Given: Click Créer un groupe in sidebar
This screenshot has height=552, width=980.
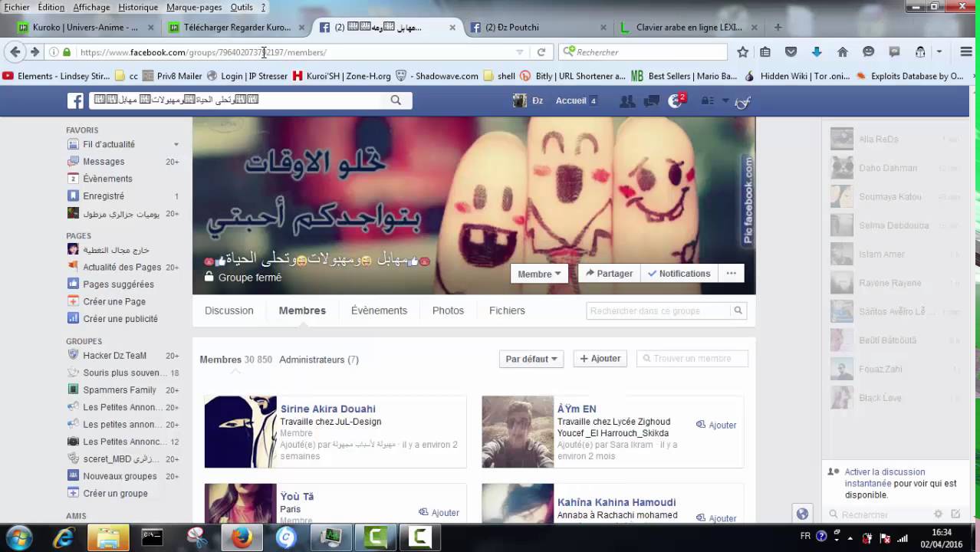Looking at the screenshot, I should (x=115, y=494).
